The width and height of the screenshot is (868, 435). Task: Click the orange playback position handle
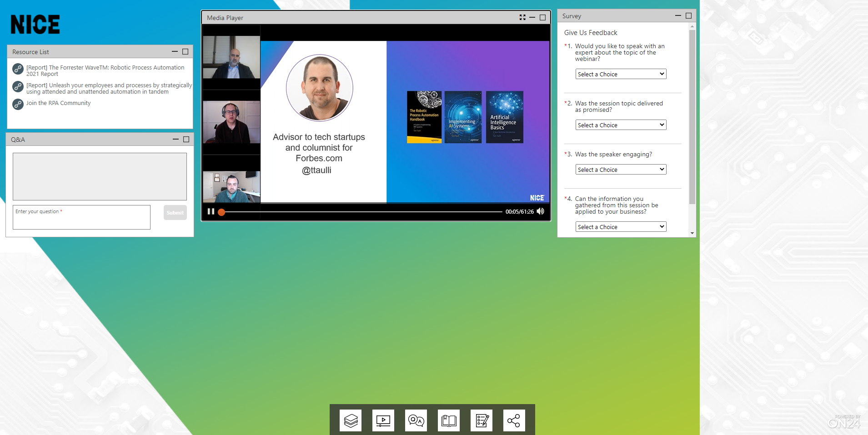[x=221, y=212]
